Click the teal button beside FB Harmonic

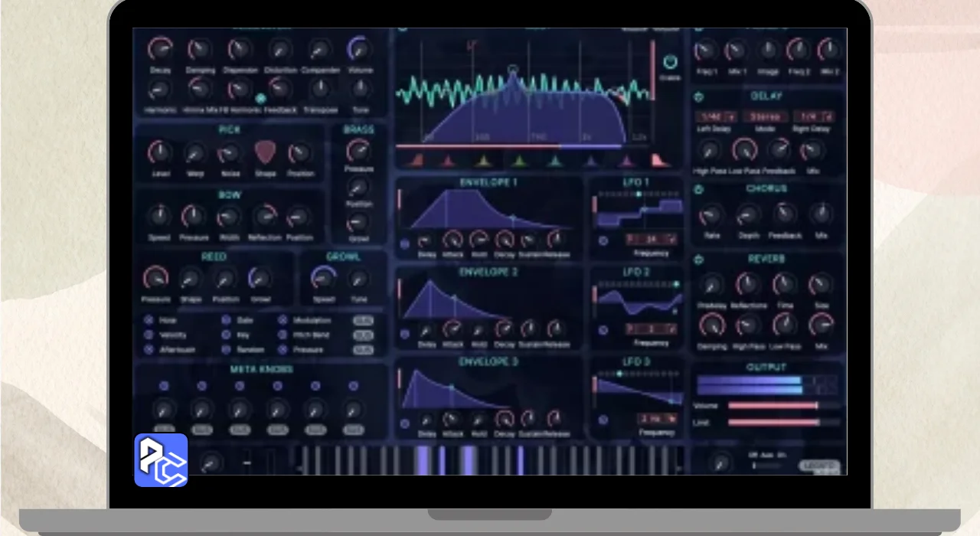tap(260, 98)
